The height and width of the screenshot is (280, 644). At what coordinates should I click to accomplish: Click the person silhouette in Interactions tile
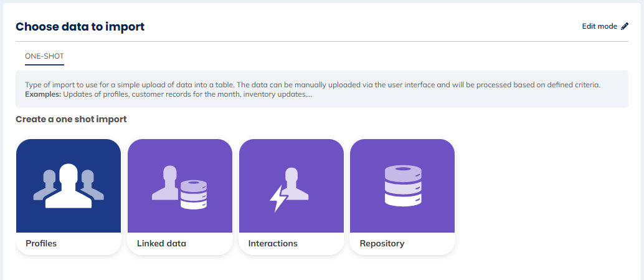point(295,184)
